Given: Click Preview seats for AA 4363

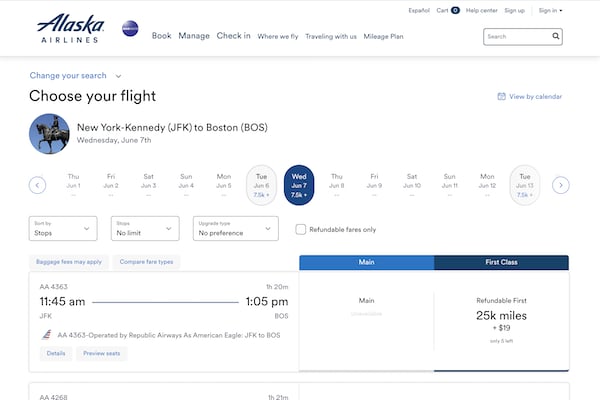Looking at the screenshot, I should coord(102,353).
